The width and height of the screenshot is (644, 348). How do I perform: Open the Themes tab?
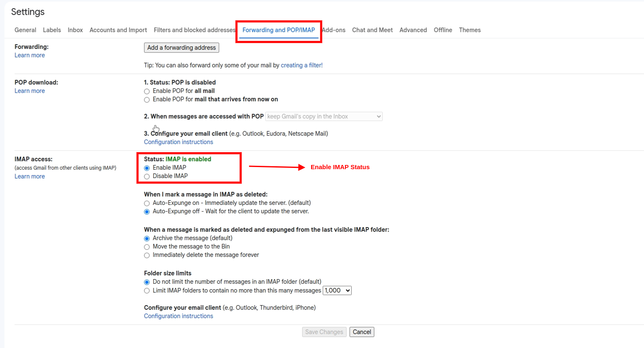[x=470, y=30]
